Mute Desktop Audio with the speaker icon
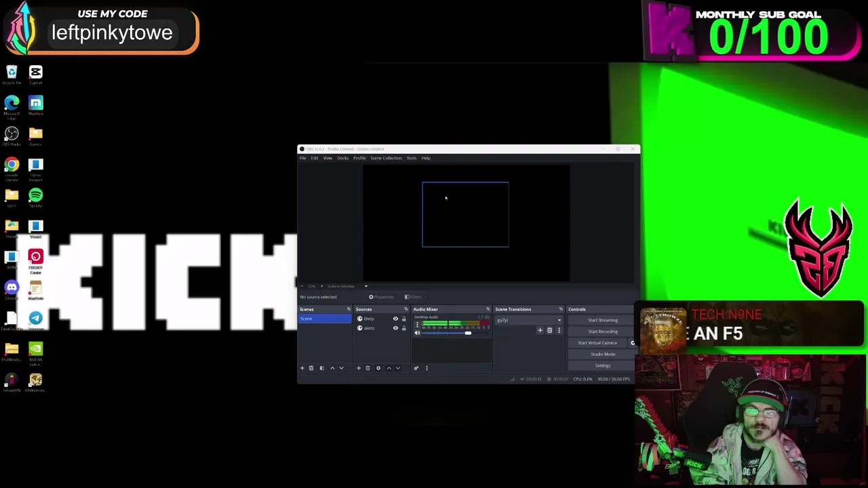Screen dimensions: 868x488 pyautogui.click(x=417, y=333)
